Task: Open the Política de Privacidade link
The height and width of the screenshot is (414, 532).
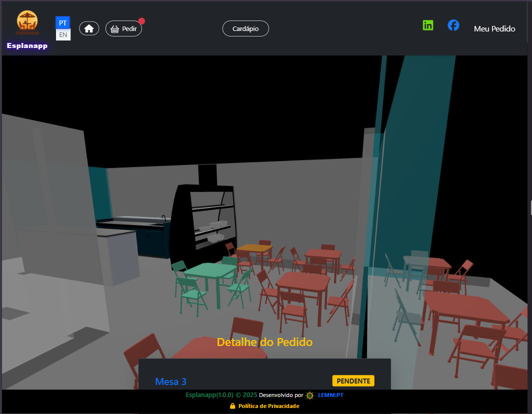Action: (x=268, y=406)
